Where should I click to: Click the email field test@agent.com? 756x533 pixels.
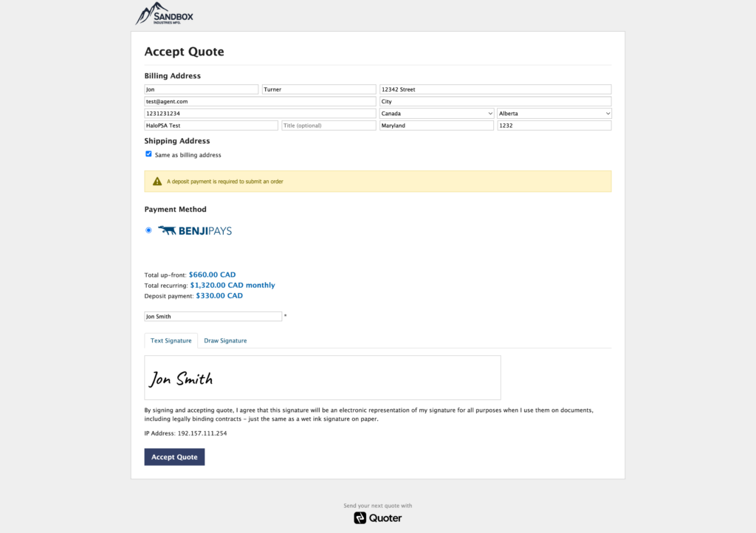pyautogui.click(x=260, y=102)
